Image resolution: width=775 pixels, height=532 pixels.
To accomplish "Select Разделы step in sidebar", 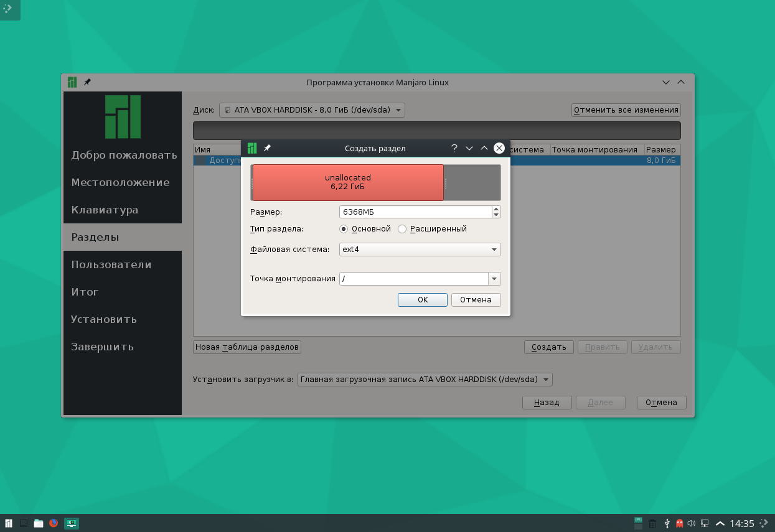I will (x=123, y=237).
